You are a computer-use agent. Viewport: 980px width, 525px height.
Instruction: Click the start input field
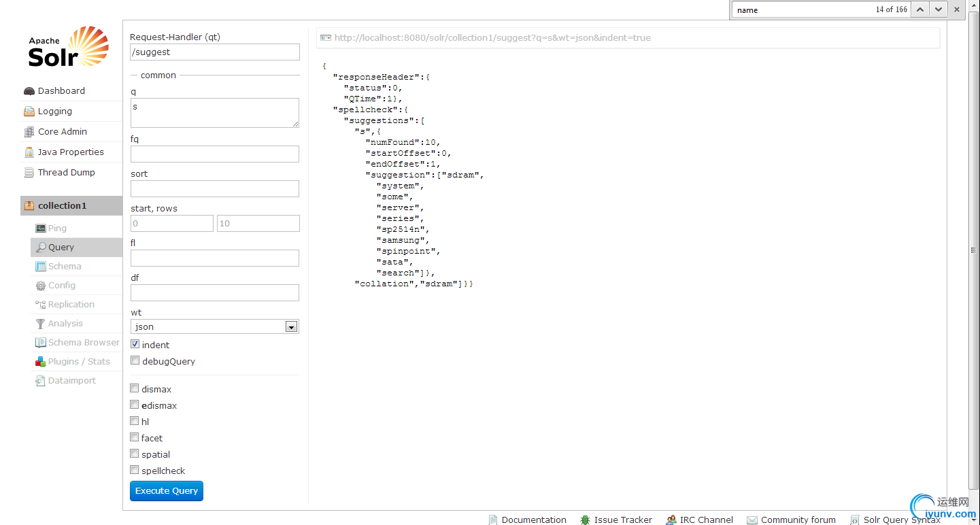(172, 223)
